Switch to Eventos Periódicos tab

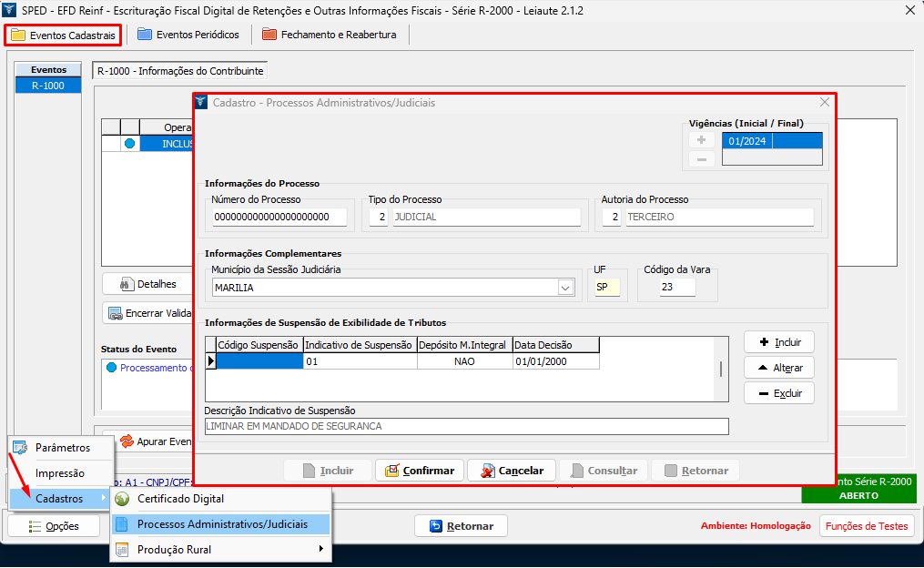coord(188,35)
